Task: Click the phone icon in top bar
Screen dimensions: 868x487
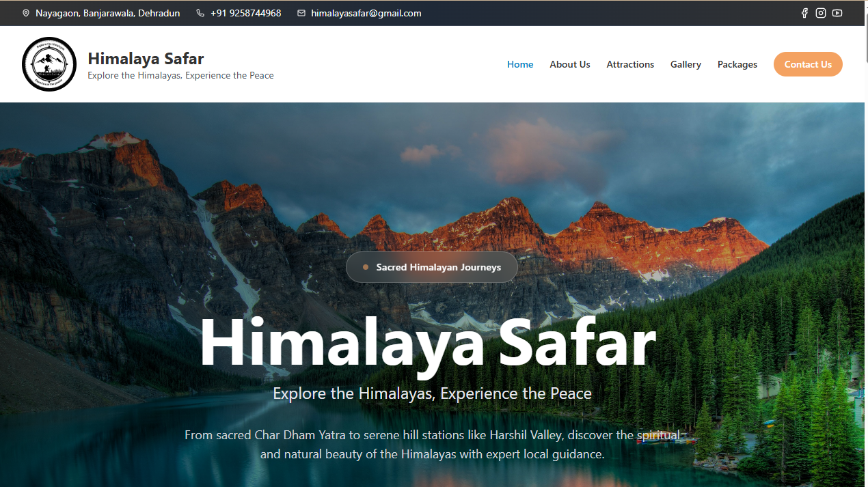Action: 200,13
